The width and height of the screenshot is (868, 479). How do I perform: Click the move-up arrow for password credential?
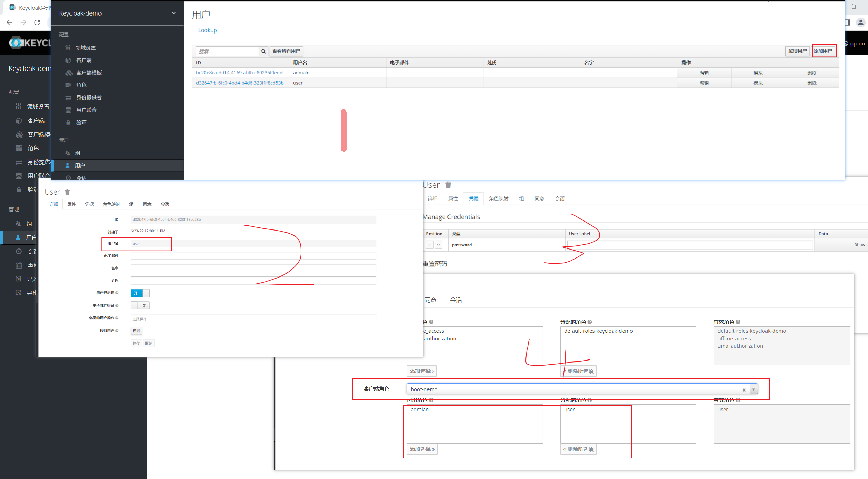point(430,245)
